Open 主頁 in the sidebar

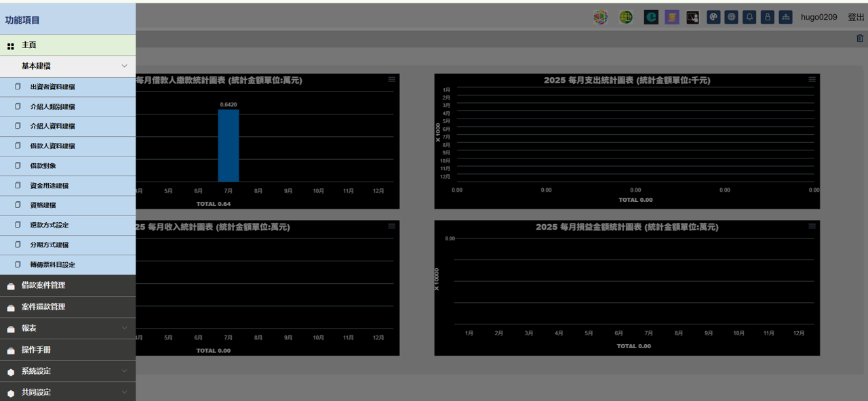pyautogui.click(x=29, y=45)
